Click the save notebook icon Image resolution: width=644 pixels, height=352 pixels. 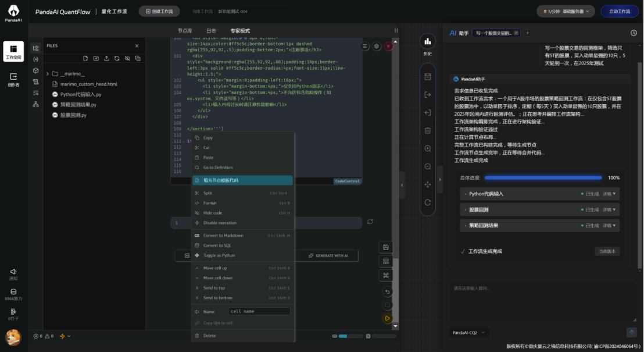(x=386, y=247)
